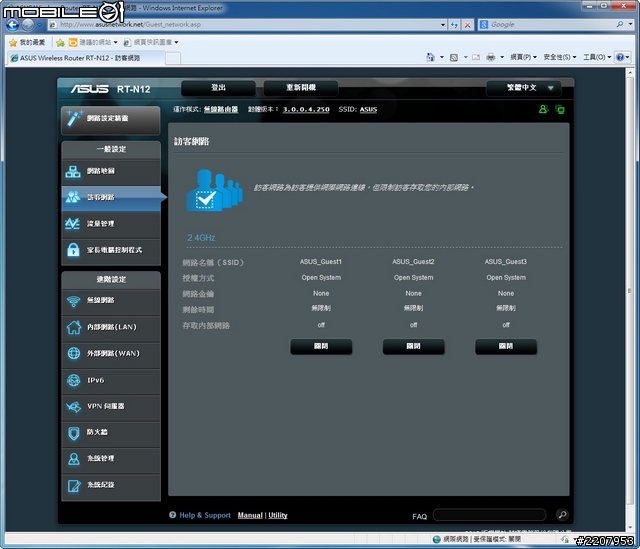Open IE Tools (工具) menu dropdown
The width and height of the screenshot is (640, 549).
tap(597, 57)
